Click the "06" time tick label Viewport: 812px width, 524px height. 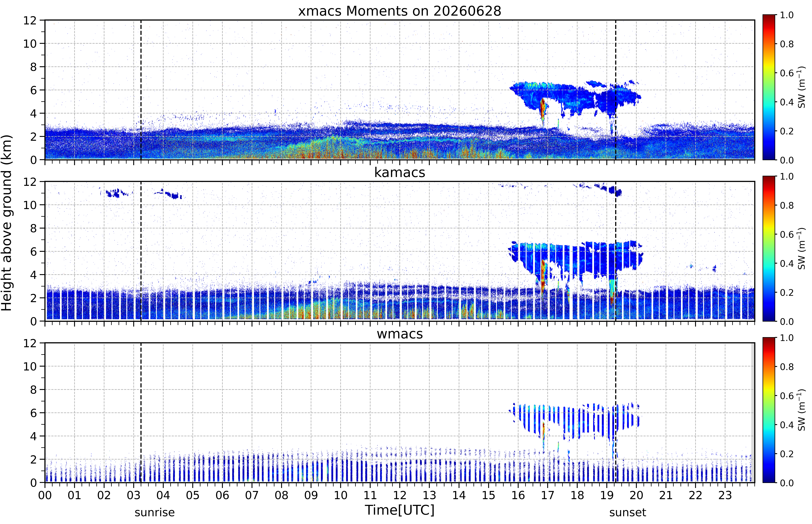[x=222, y=495]
